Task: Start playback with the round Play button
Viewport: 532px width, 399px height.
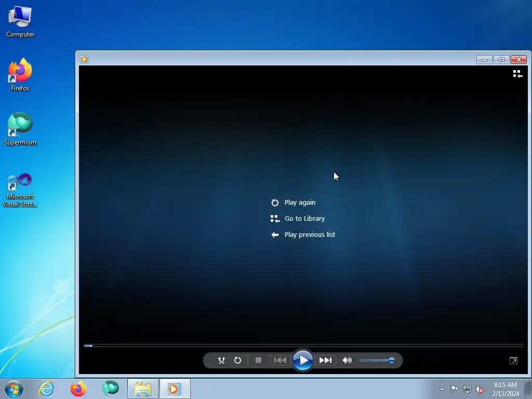Action: click(x=303, y=361)
